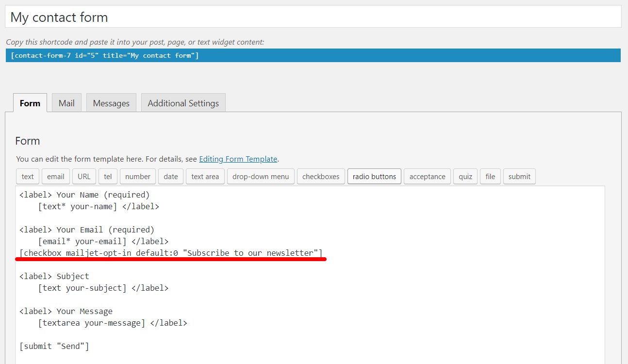Viewport: 628px width, 364px height.
Task: Open the Messages tab
Action: pos(111,103)
